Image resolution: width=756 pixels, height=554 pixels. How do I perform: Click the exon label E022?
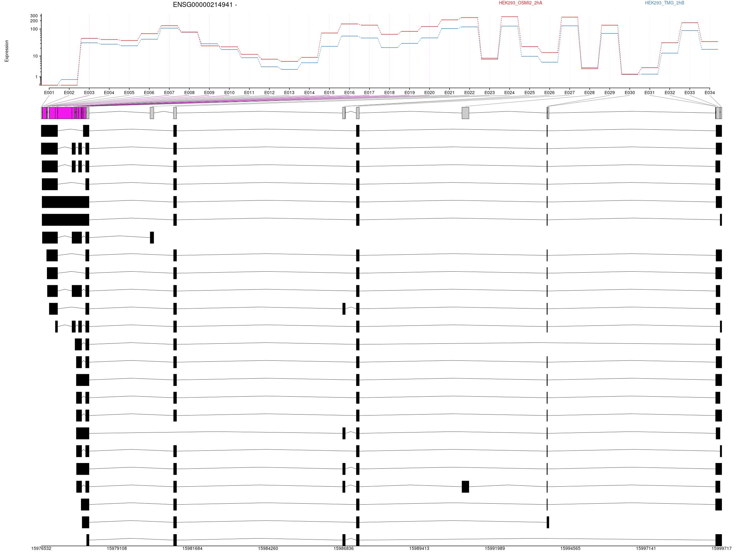[469, 93]
